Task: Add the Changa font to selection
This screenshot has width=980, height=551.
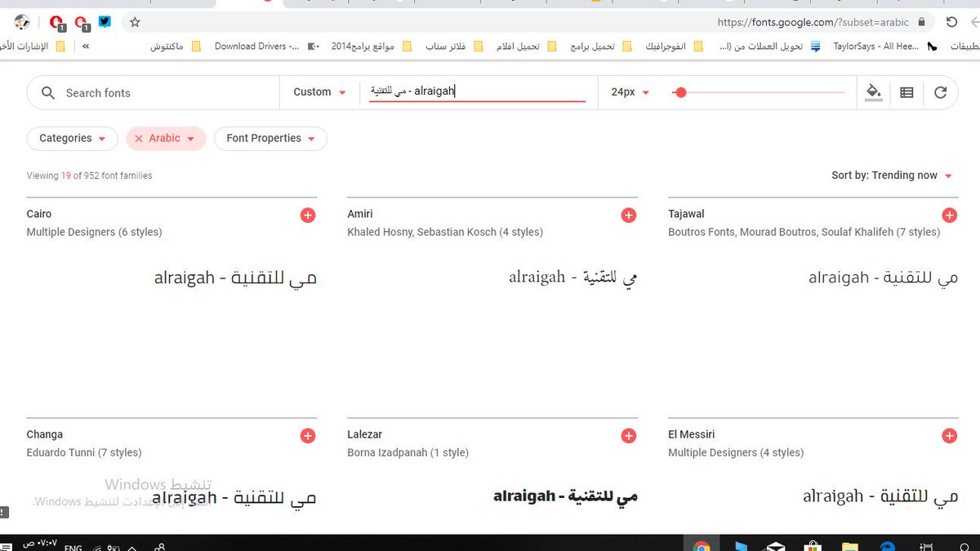Action: [308, 436]
